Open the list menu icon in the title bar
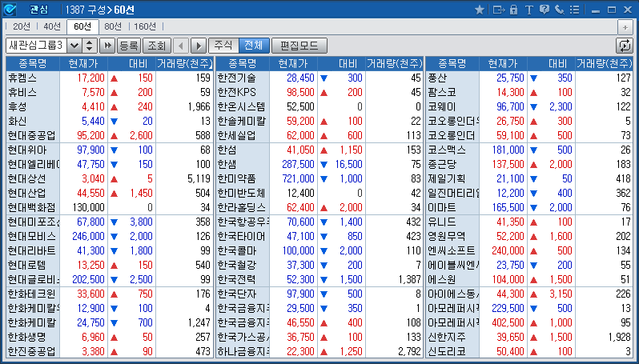Screen dimensions: 639x364 pyautogui.click(x=575, y=10)
